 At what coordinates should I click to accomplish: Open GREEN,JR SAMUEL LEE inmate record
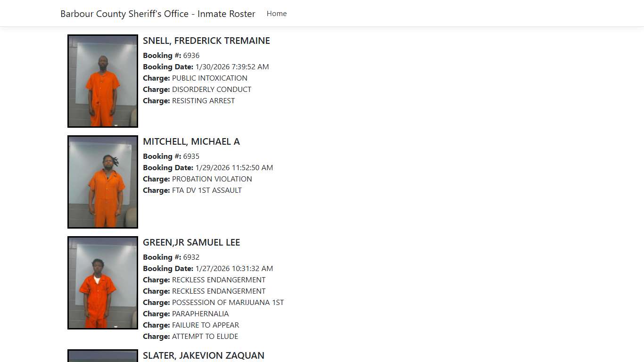pos(191,242)
